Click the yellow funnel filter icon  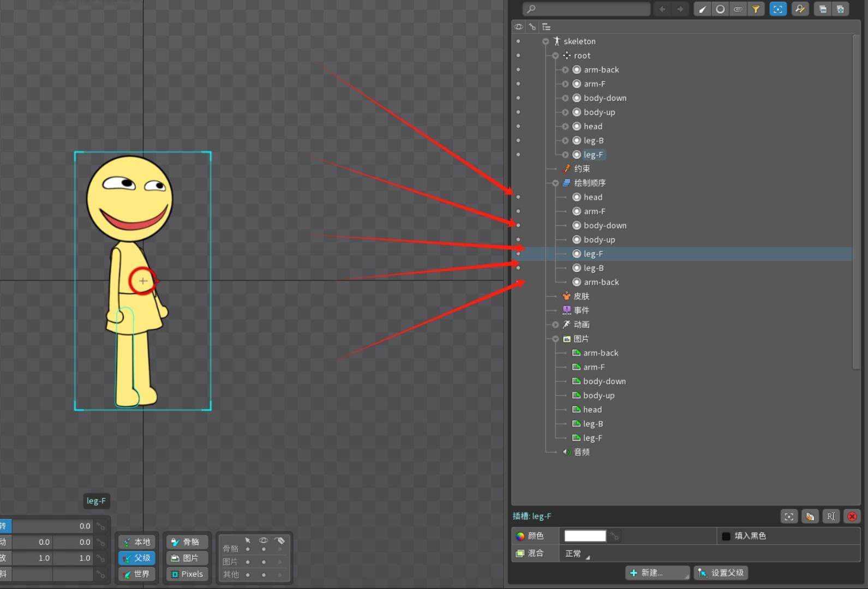coord(756,9)
